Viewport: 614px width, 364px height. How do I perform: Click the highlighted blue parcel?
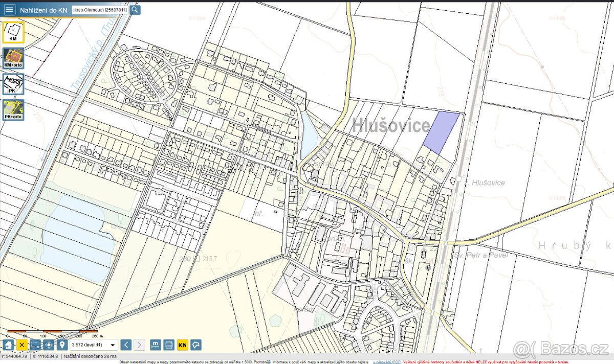tap(441, 132)
